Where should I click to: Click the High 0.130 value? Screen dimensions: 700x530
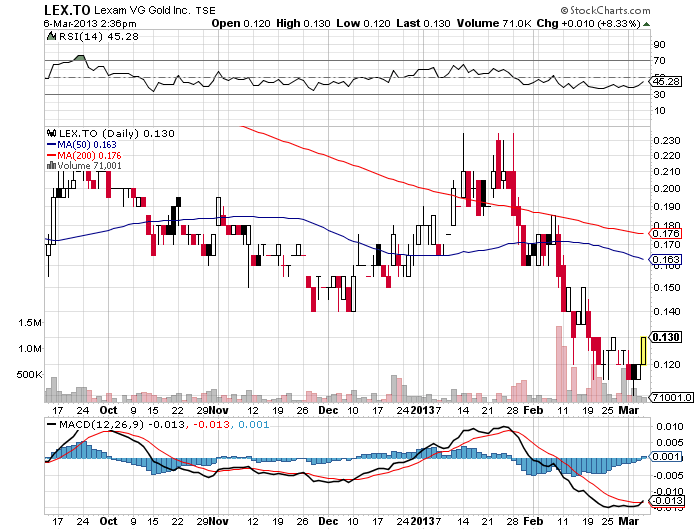click(304, 23)
